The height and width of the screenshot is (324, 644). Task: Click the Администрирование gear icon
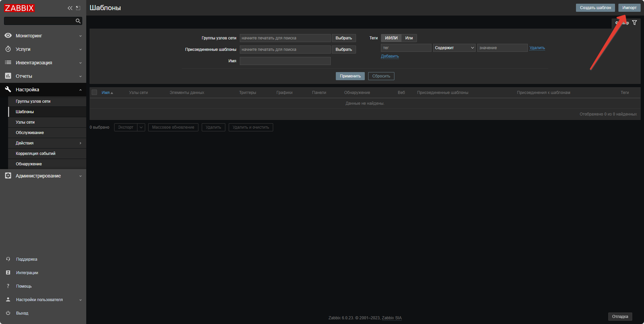8,176
